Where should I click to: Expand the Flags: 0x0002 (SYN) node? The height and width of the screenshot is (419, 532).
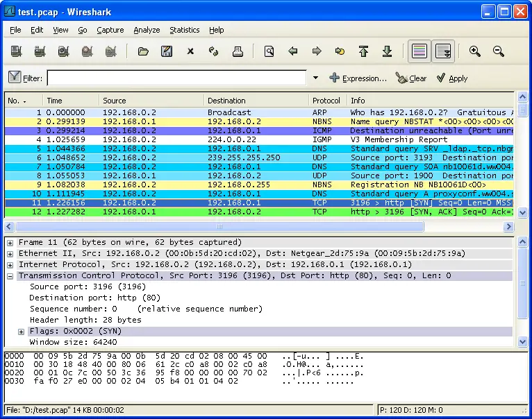click(x=22, y=332)
